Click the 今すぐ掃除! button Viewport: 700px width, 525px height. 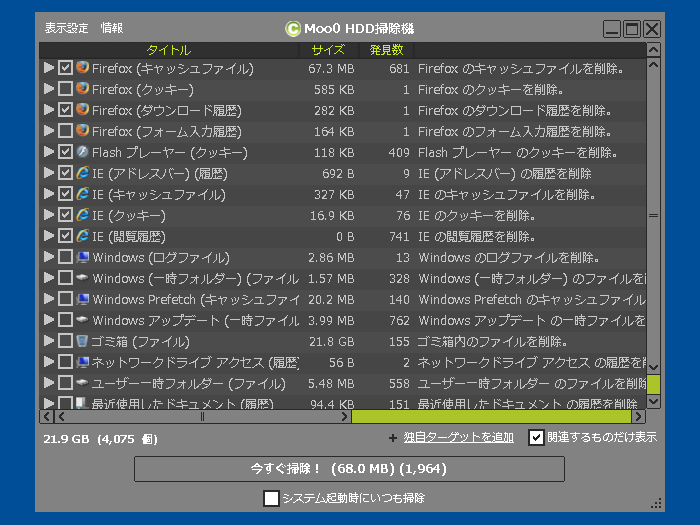coord(349,469)
